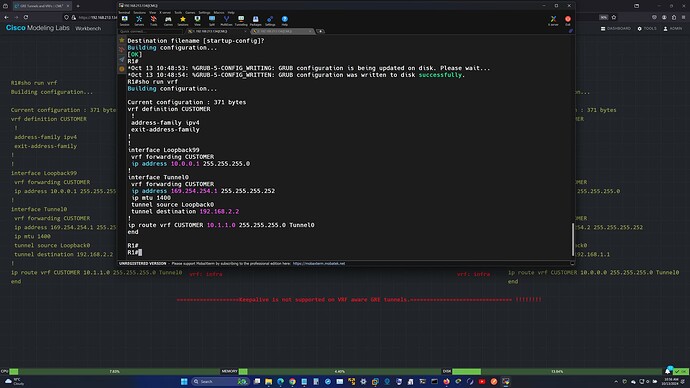Image resolution: width=690 pixels, height=388 pixels.
Task: Open File Explorer from the taskbar
Action: (268, 381)
